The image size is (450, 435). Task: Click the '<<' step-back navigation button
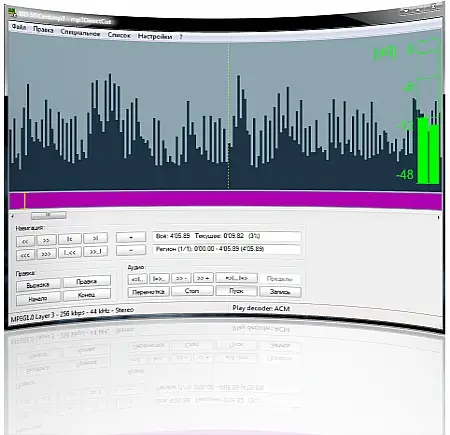coord(25,241)
